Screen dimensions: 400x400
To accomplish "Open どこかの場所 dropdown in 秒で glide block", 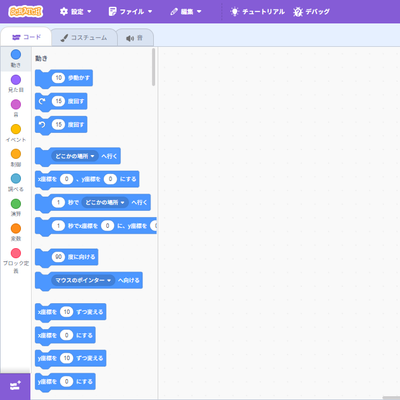I will coord(105,202).
